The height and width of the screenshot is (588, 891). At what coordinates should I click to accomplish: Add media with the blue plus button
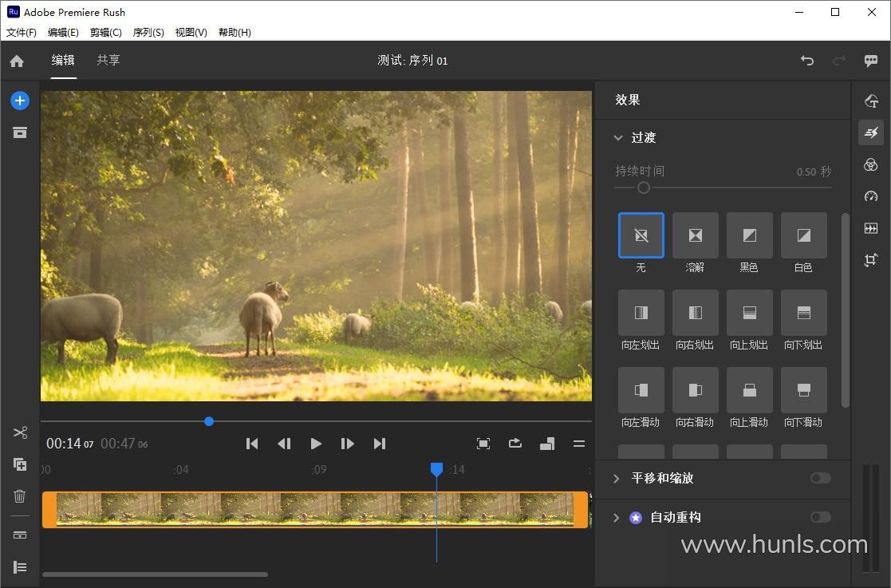20,101
